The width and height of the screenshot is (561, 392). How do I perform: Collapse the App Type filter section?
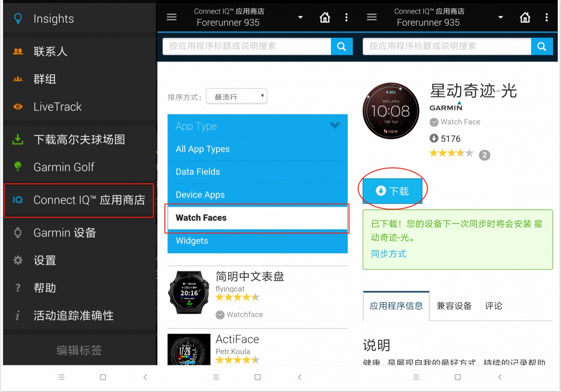[x=334, y=125]
